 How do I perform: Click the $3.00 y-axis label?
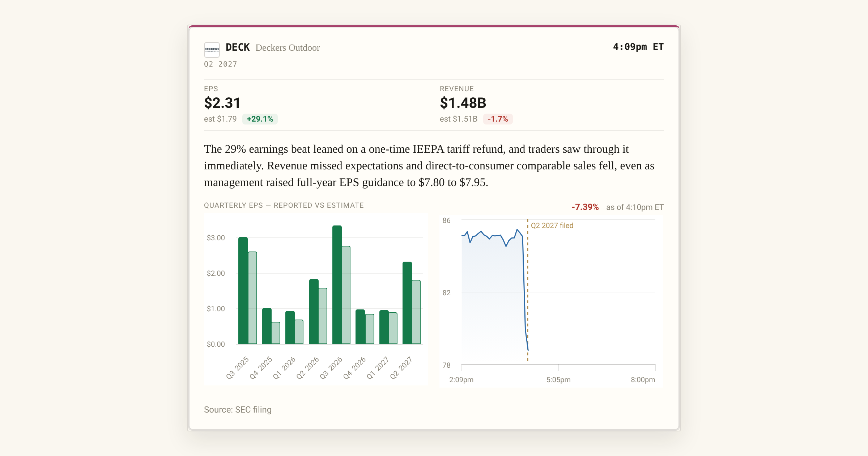coord(216,238)
